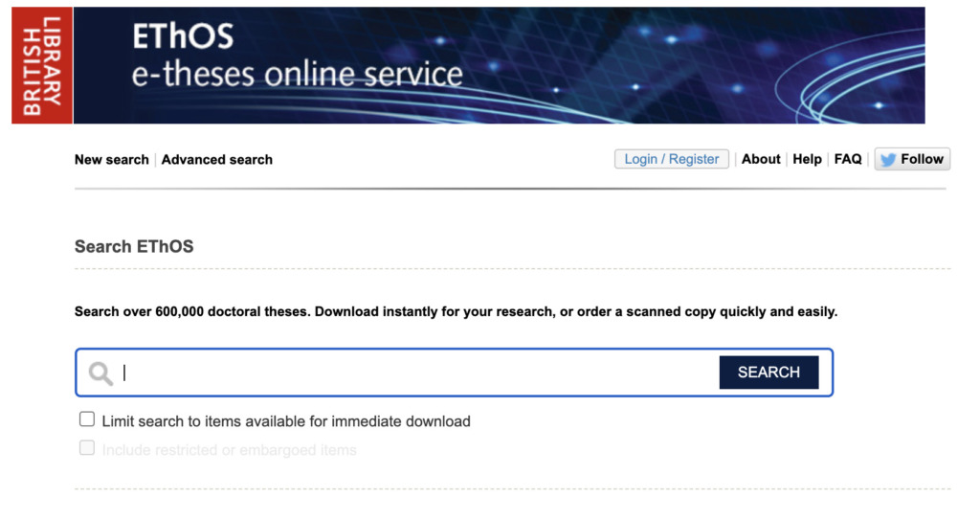The width and height of the screenshot is (980, 520).
Task: View the FAQ page
Action: tap(848, 159)
